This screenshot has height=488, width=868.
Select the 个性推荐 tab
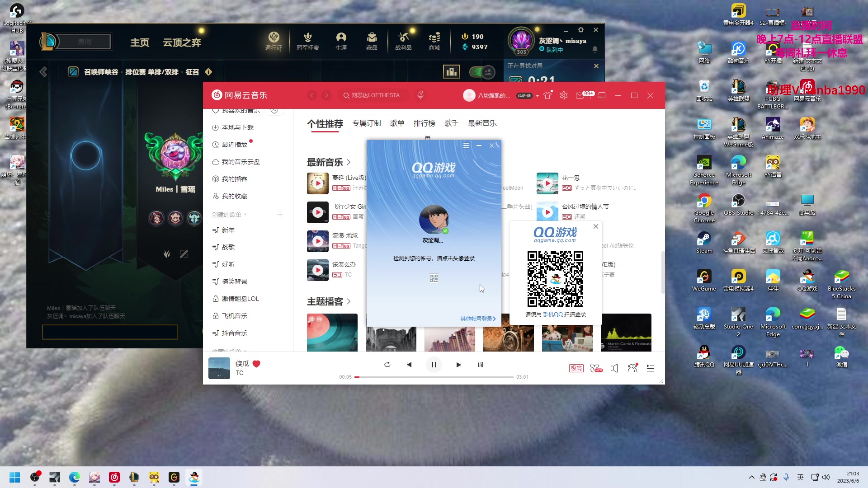click(325, 124)
